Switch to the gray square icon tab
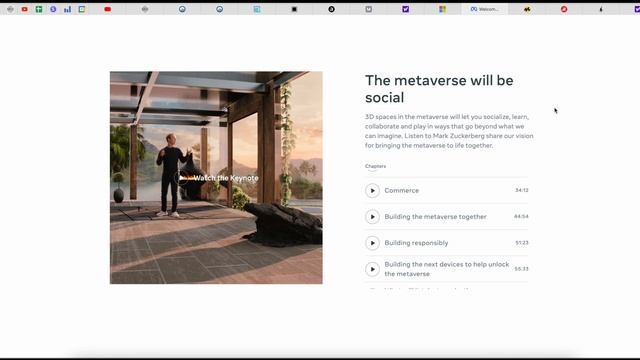Screen dimensions: 640x360 [x=369, y=9]
